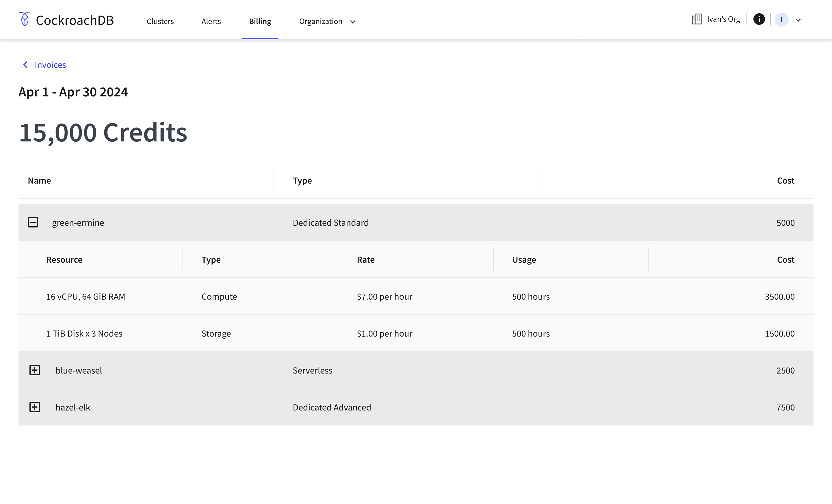Click the Resource column header

point(64,260)
